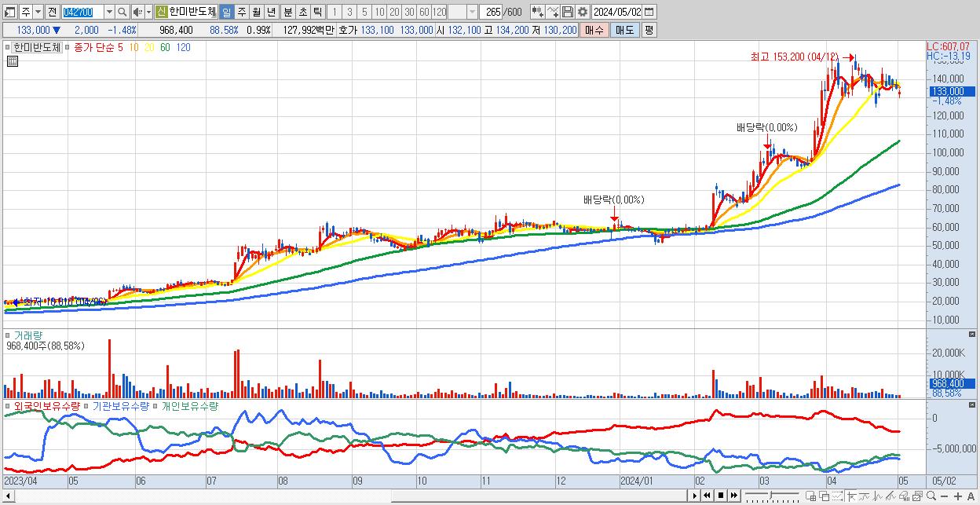This screenshot has width=980, height=505.
Task: Click the fast-forward chart replay button
Action: coord(733,496)
